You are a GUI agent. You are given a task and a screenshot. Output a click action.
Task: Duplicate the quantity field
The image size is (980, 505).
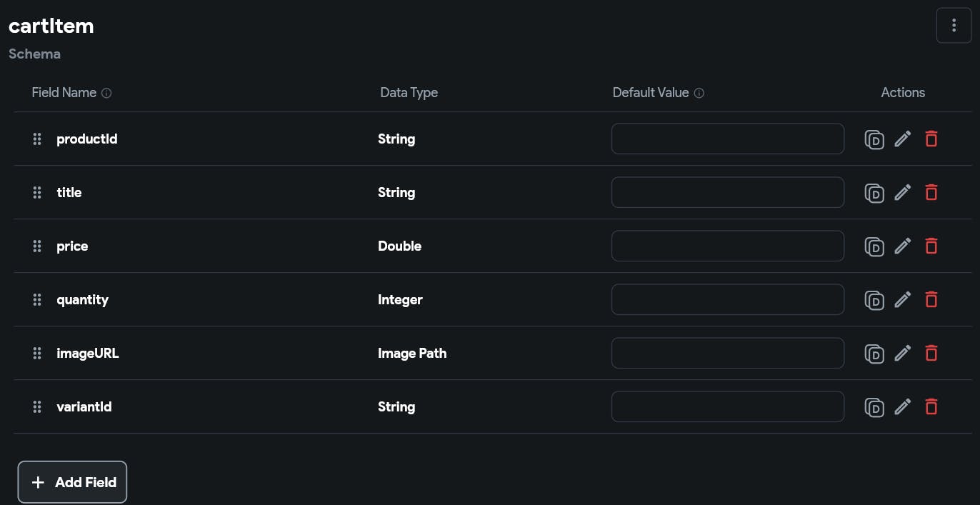tap(874, 299)
